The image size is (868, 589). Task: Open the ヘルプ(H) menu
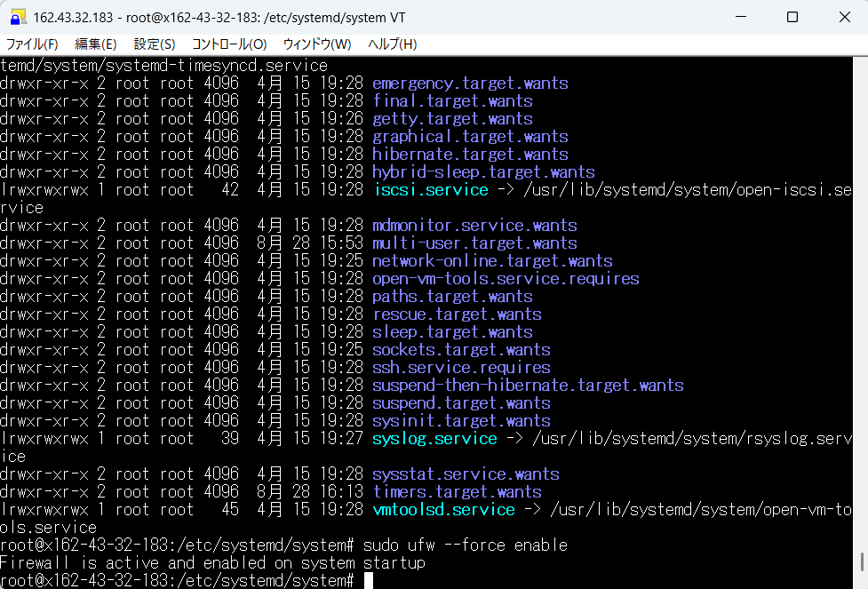click(393, 44)
